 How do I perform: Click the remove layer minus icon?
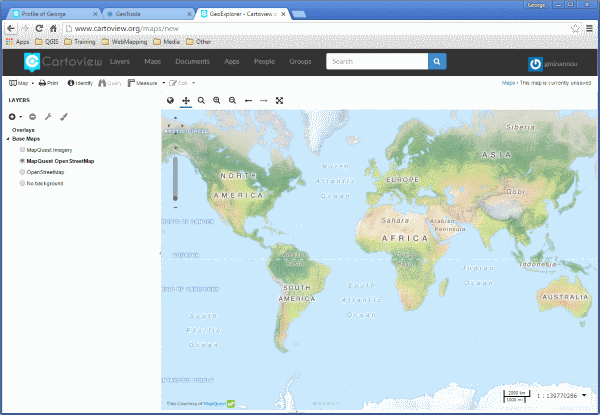(x=33, y=117)
